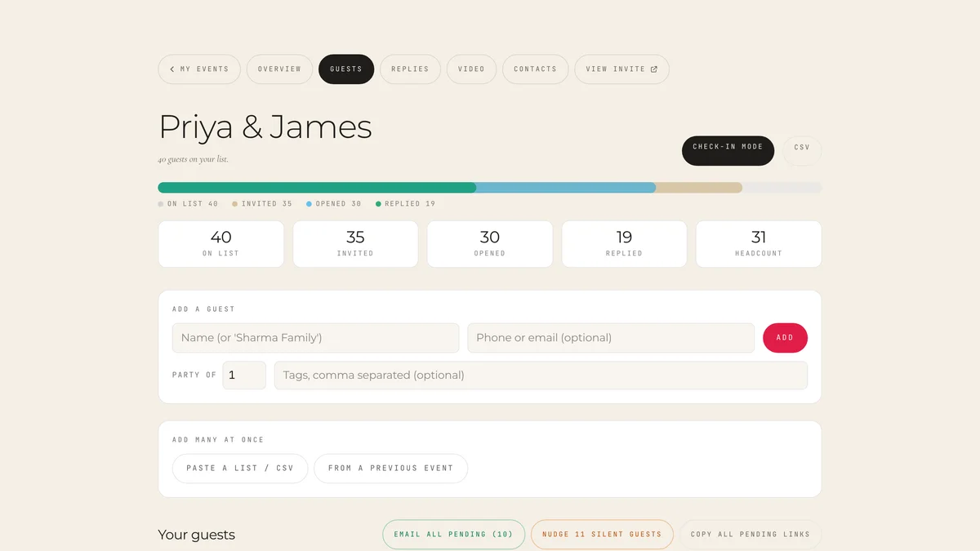The height and width of the screenshot is (551, 980).
Task: Focus the guest Name input field
Action: coord(315,338)
